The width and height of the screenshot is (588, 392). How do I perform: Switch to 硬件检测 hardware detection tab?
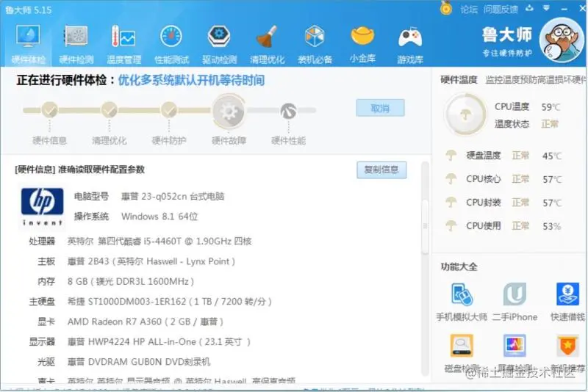click(x=76, y=45)
